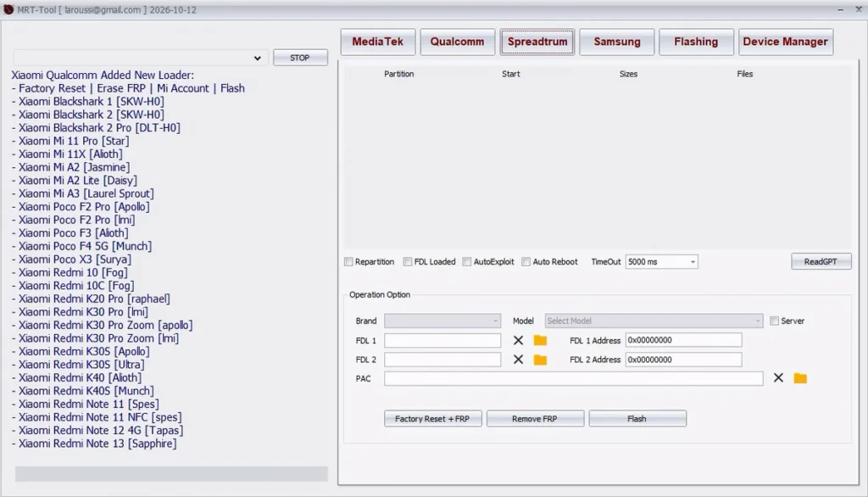The image size is (868, 497).
Task: Clear the PAC file field with X icon
Action: 778,378
